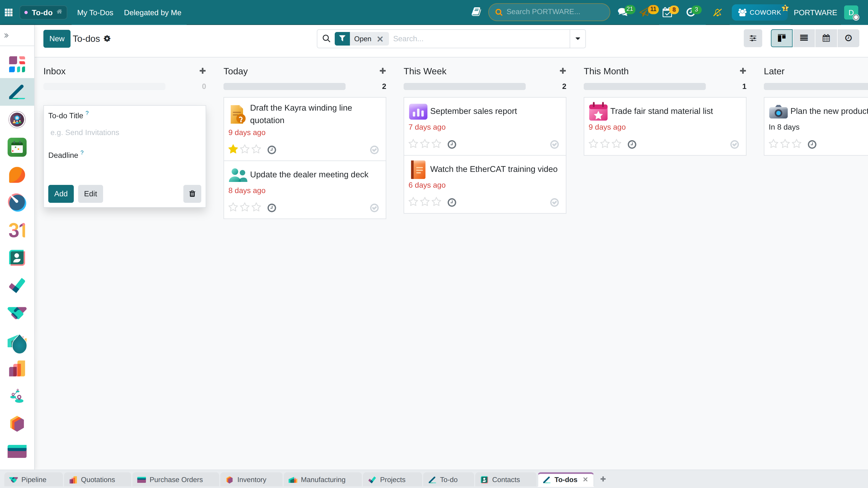Click the trash icon in quick-create form
This screenshot has height=488, width=868.
point(192,194)
